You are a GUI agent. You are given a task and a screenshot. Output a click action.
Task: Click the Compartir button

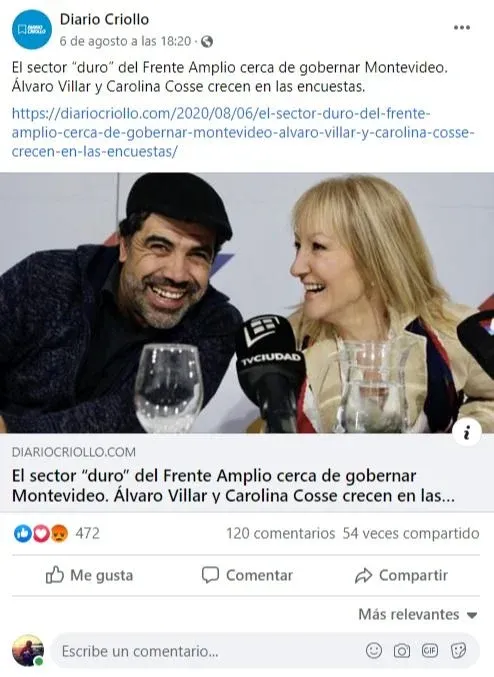click(x=402, y=576)
